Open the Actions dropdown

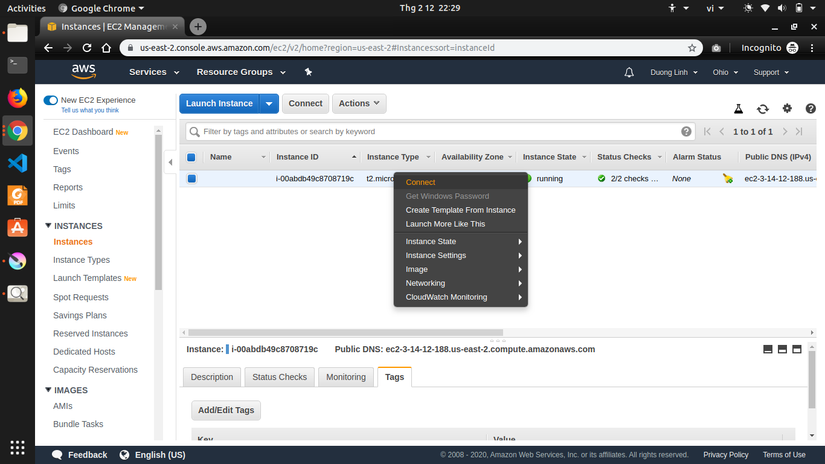359,104
